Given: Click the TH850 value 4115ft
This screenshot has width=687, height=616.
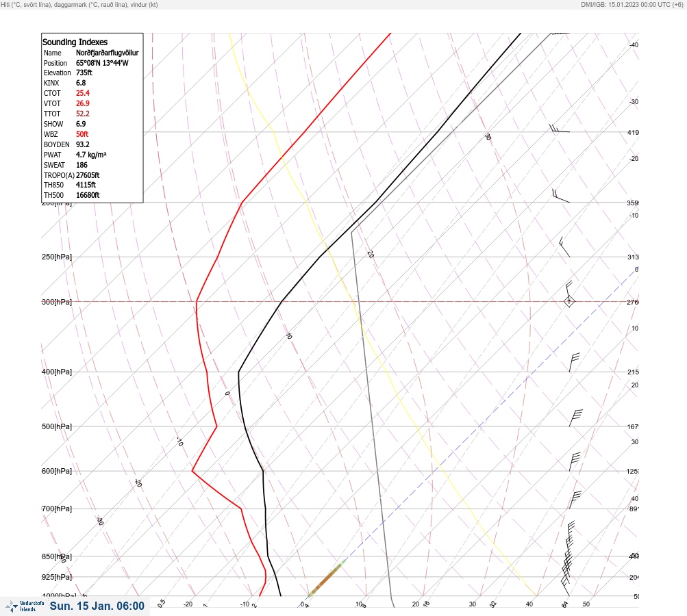Looking at the screenshot, I should (86, 185).
